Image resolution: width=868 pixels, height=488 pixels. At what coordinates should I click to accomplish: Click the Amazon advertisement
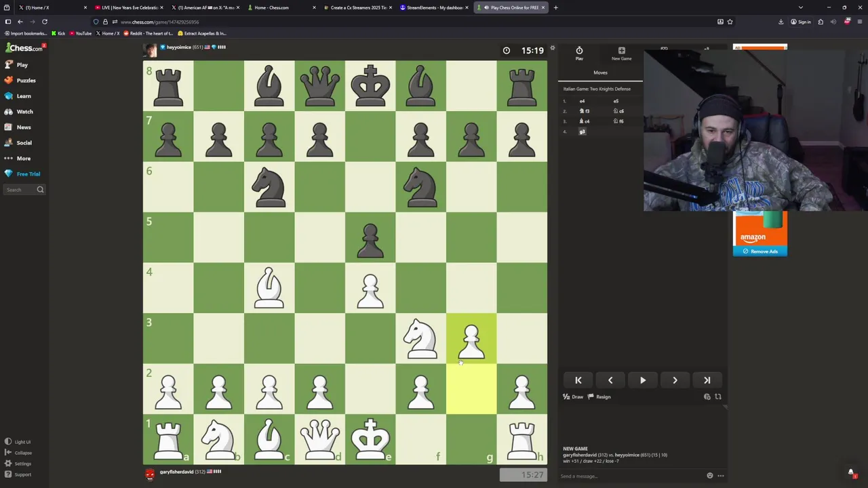(760, 229)
